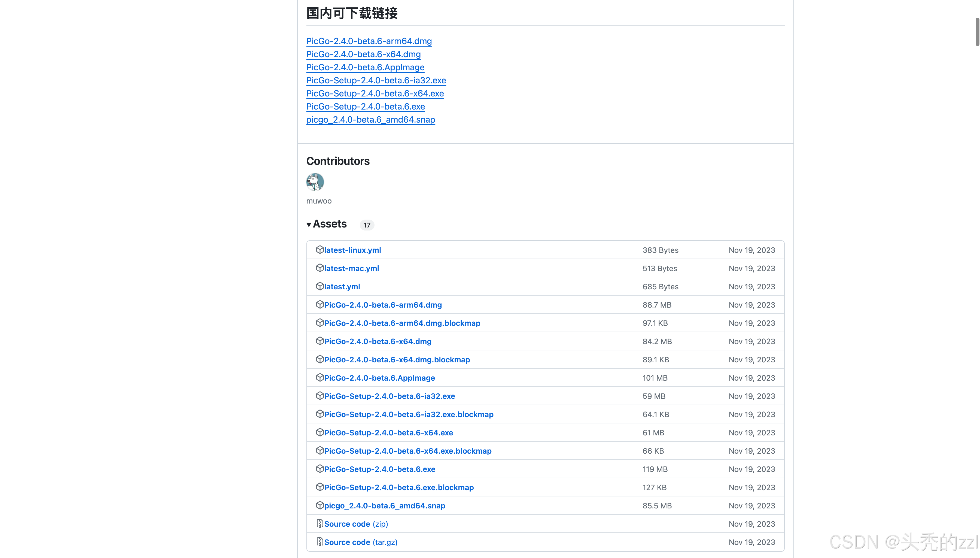The image size is (980, 558).
Task: Open PicGo-Setup-2.4.0-beta.6-ia32.exe domestic download link
Action: point(376,80)
